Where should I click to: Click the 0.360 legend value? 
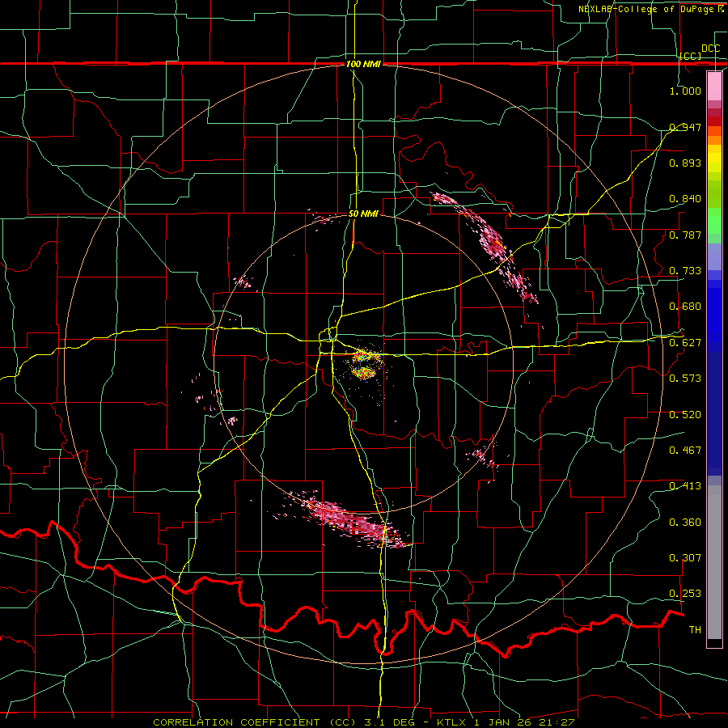685,523
